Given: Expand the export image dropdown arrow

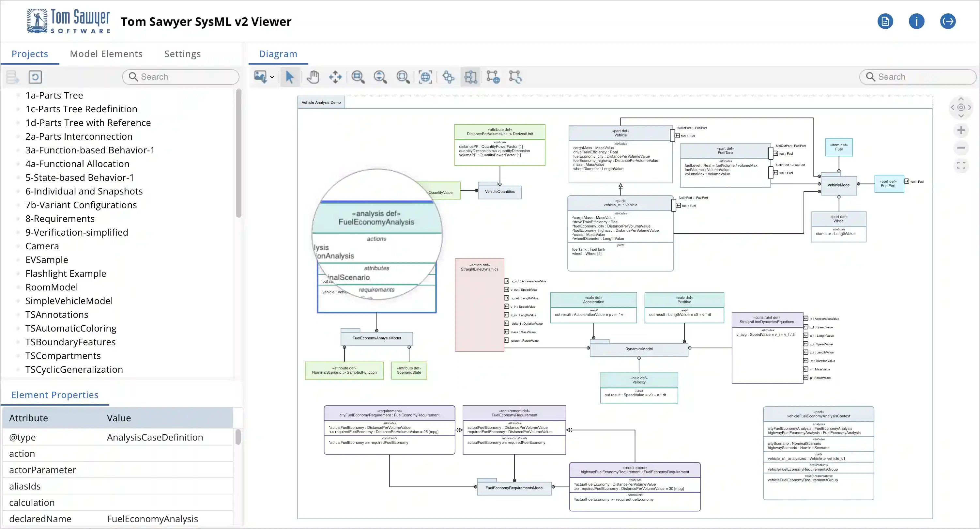Looking at the screenshot, I should point(272,77).
